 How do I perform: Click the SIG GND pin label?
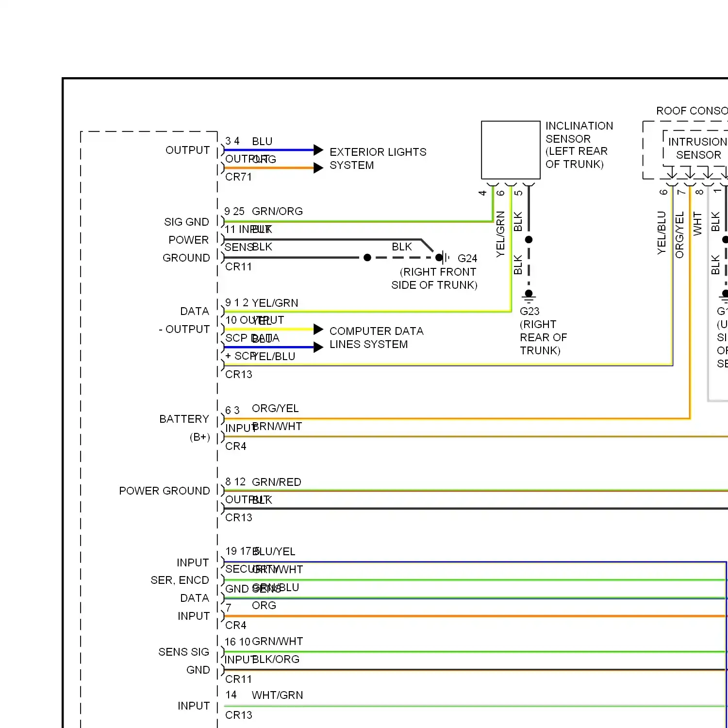tap(186, 222)
